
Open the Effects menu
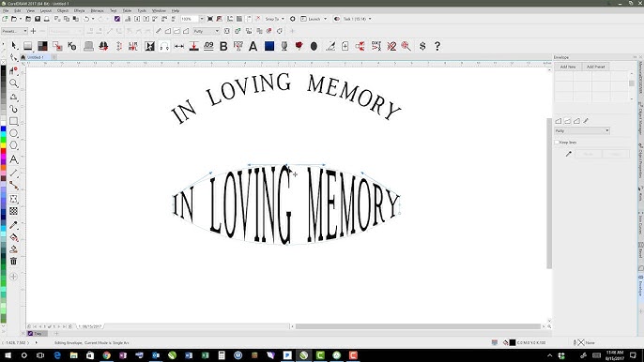pyautogui.click(x=79, y=10)
